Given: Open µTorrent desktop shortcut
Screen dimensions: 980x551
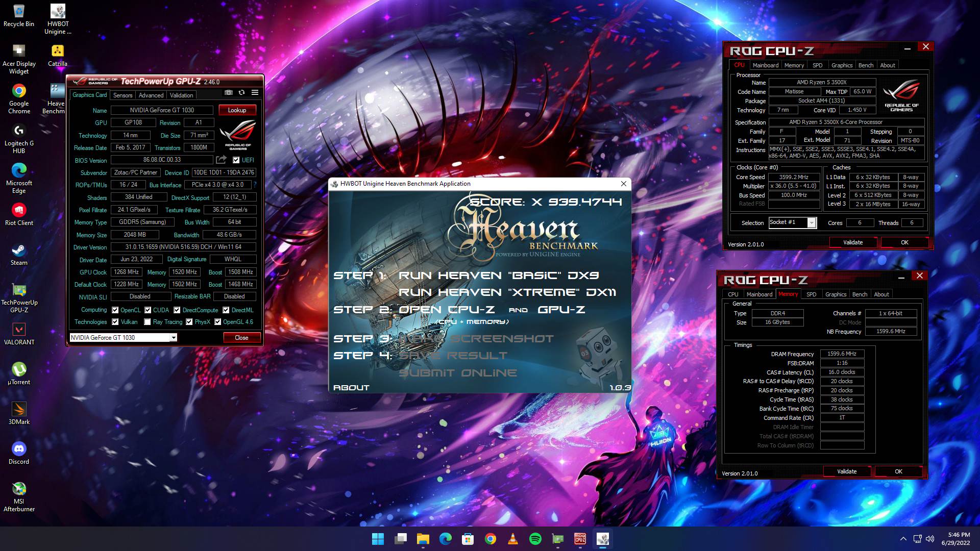Looking at the screenshot, I should click(19, 374).
